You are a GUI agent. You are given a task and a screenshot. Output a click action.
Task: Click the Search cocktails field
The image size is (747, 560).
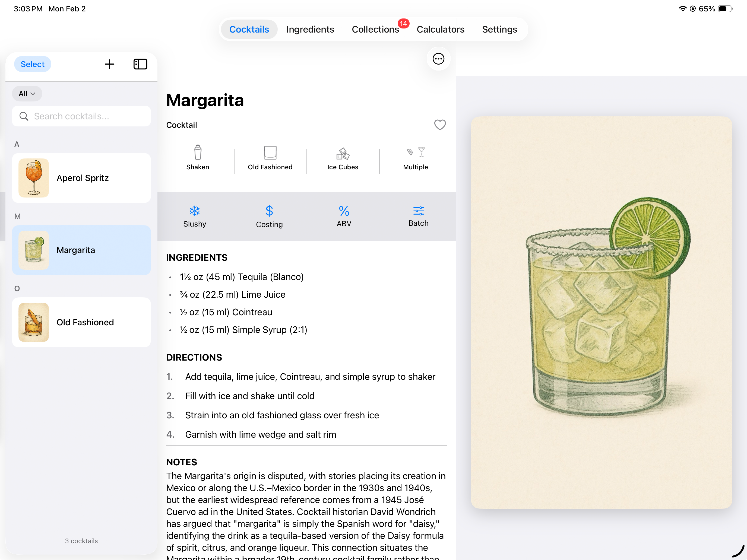(x=81, y=116)
